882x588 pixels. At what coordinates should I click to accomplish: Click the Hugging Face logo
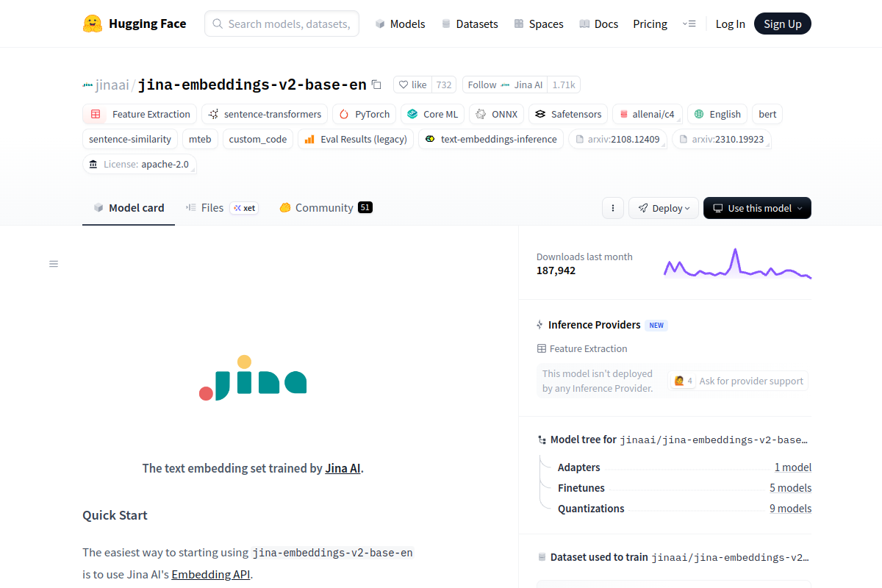(x=135, y=23)
